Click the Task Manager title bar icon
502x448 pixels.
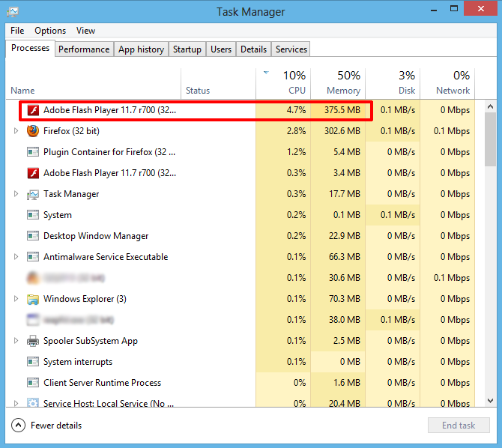tap(13, 12)
